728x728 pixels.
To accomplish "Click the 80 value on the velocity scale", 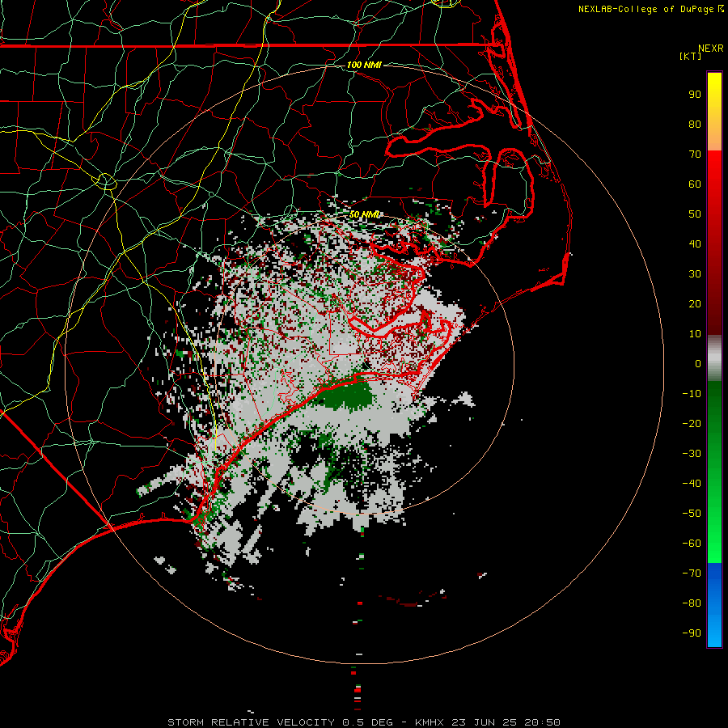I will 695,125.
